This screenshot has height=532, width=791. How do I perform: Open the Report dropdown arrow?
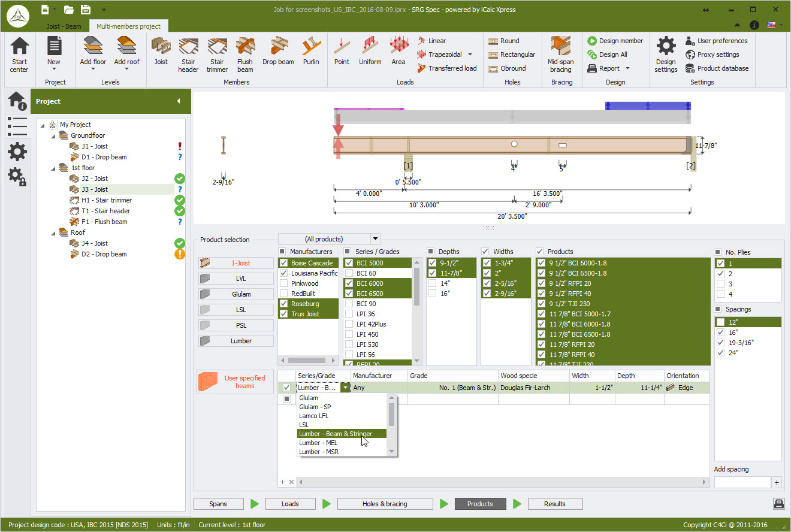click(x=627, y=68)
